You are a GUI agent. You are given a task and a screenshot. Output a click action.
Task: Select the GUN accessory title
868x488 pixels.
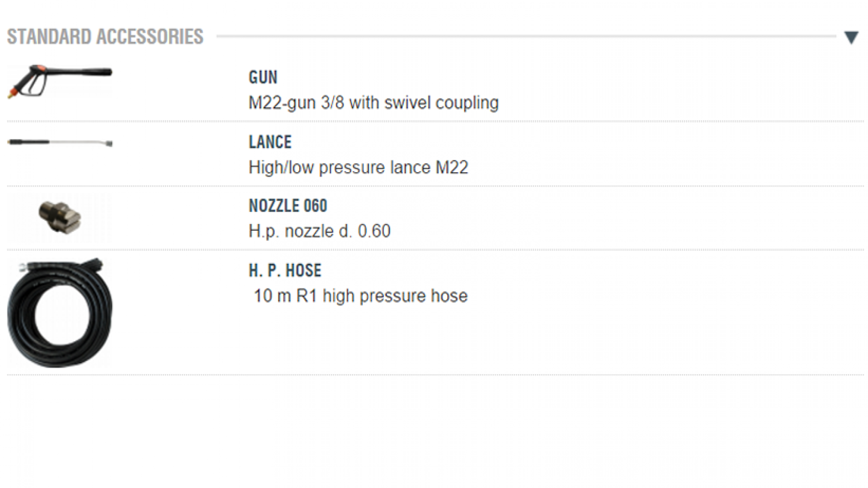[263, 78]
